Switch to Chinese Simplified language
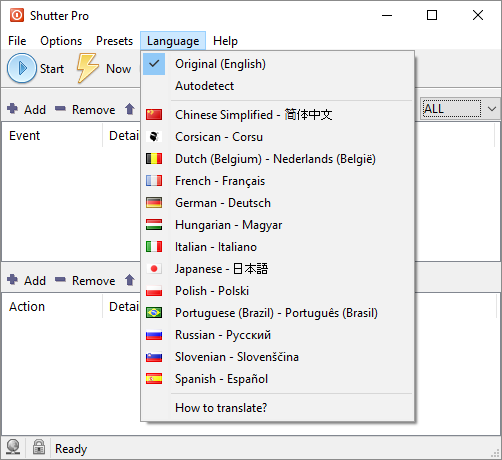 point(277,115)
